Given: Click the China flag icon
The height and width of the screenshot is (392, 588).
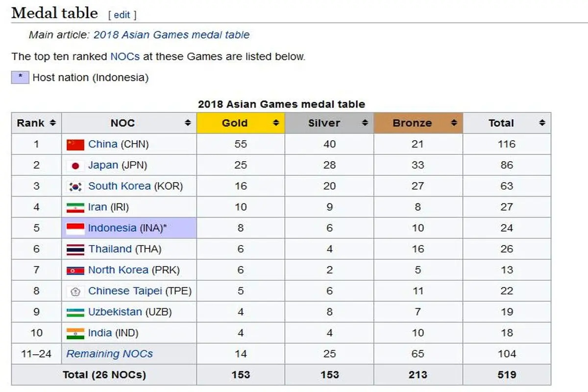Looking at the screenshot, I should click(x=75, y=145).
